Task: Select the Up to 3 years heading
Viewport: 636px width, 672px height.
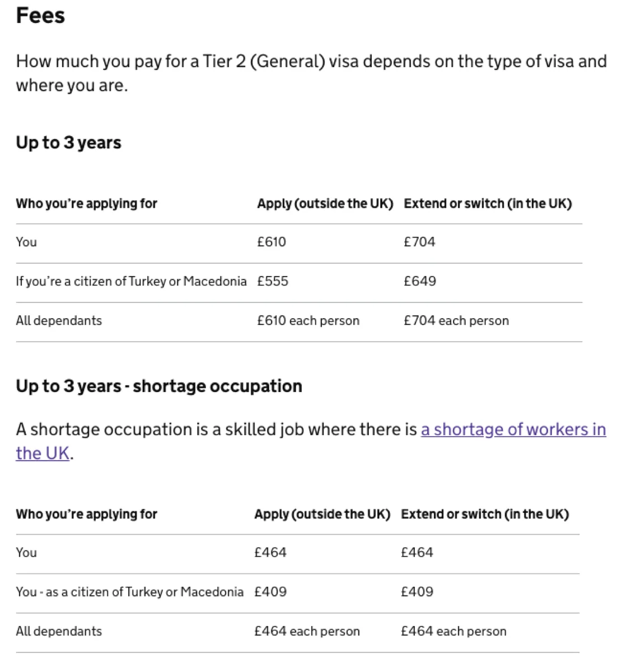Action: (68, 143)
